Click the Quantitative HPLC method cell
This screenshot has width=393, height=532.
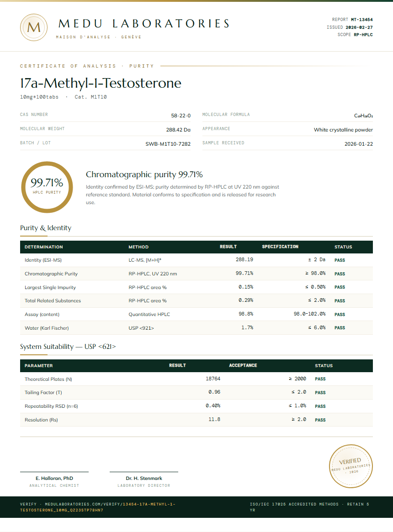tap(149, 315)
